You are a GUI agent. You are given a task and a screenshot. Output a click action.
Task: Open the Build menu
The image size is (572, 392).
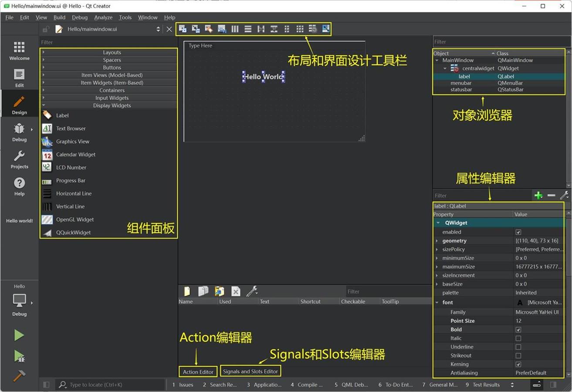59,17
